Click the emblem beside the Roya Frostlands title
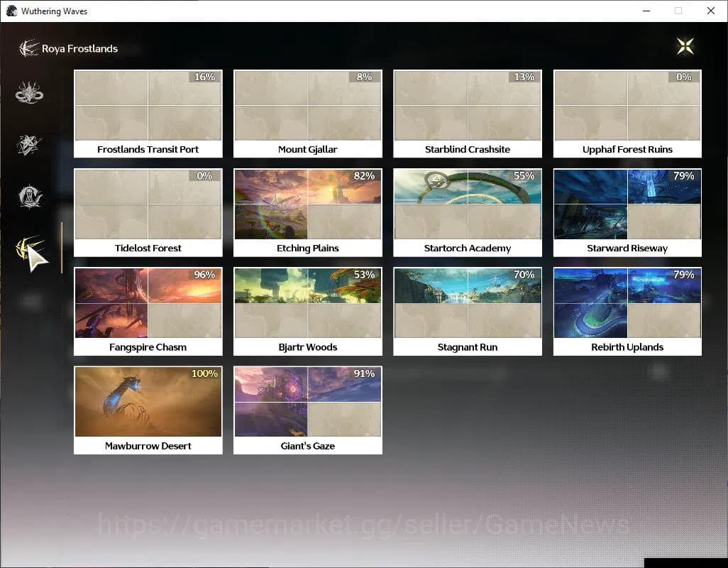This screenshot has width=728, height=568. coord(28,48)
